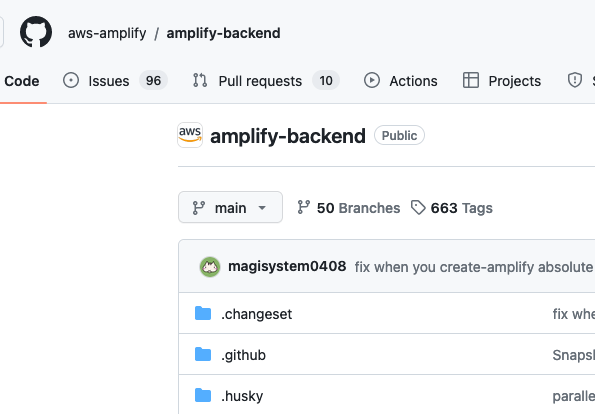
Task: Click the Public visibility label
Action: click(399, 135)
